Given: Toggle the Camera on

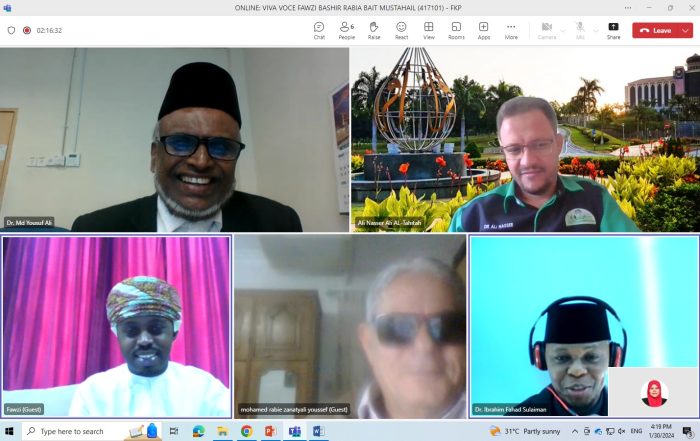Looking at the screenshot, I should tap(547, 30).
